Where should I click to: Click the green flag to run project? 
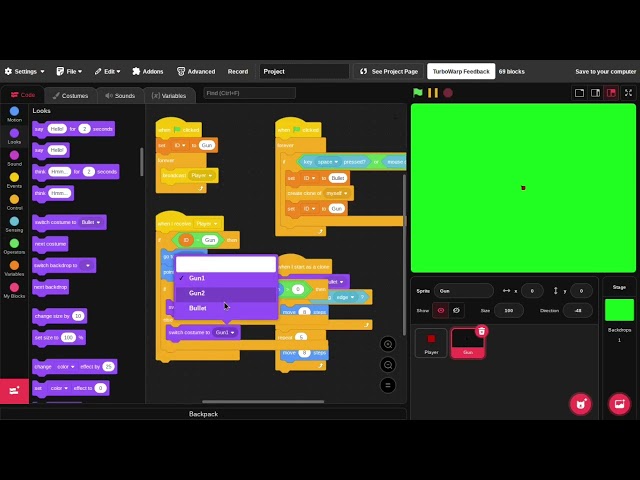418,93
